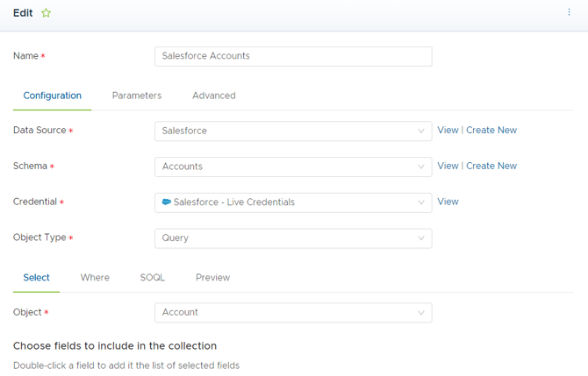The image size is (588, 376).
Task: Switch to the Where sub-tab
Action: pyautogui.click(x=95, y=278)
